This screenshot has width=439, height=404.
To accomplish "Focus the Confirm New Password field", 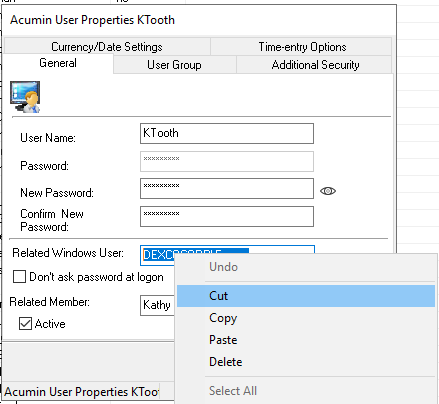I will pos(227,216).
